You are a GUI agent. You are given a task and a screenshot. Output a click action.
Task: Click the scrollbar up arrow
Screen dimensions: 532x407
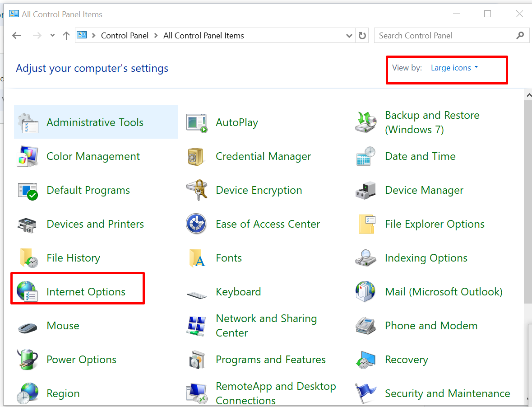(x=528, y=95)
